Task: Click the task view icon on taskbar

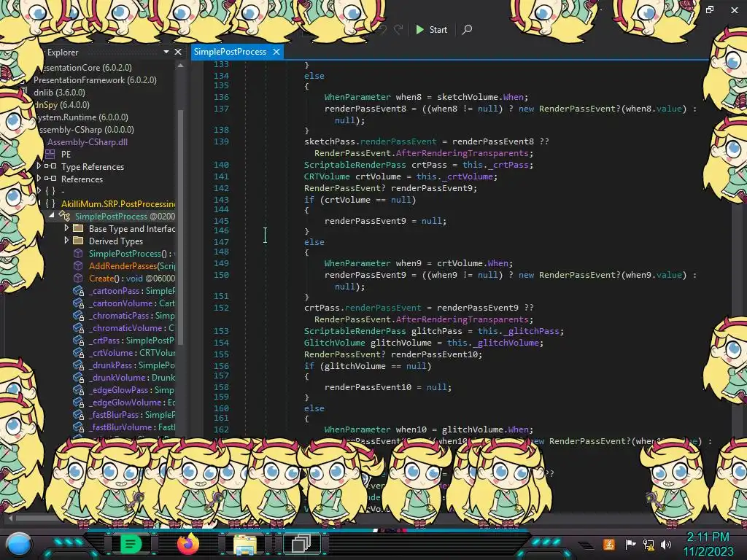Action: click(x=301, y=543)
